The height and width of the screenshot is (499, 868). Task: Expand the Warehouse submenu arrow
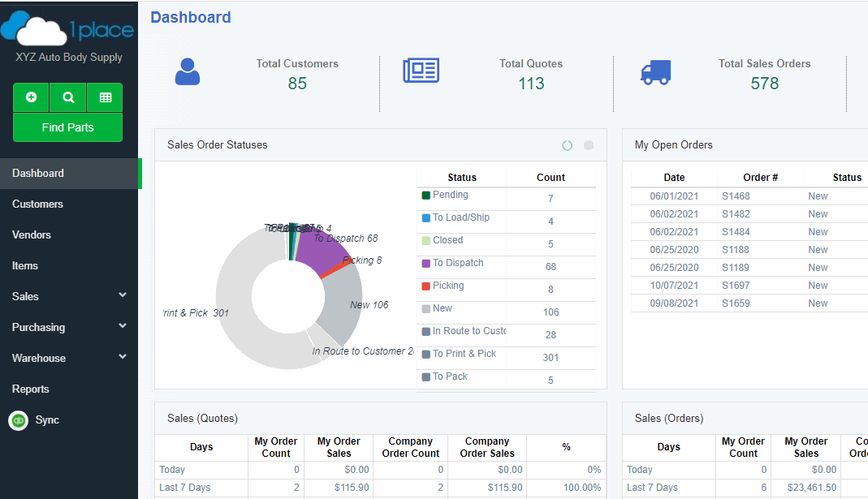click(123, 357)
